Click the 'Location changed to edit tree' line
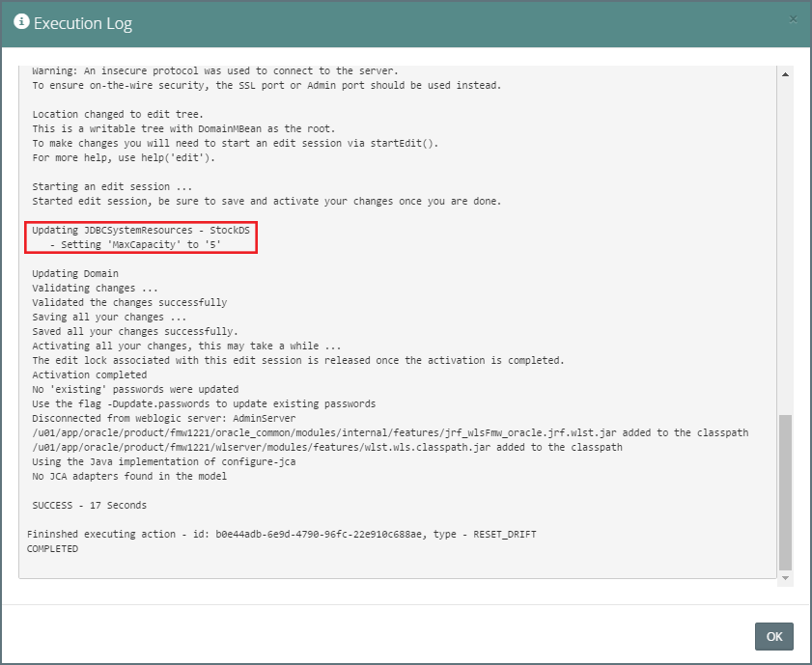This screenshot has height=665, width=812. coord(118,114)
